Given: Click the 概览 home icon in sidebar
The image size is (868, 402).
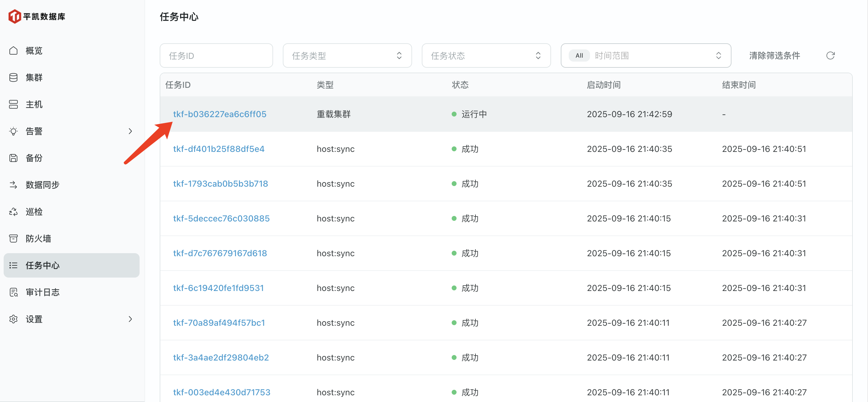Looking at the screenshot, I should coord(13,51).
